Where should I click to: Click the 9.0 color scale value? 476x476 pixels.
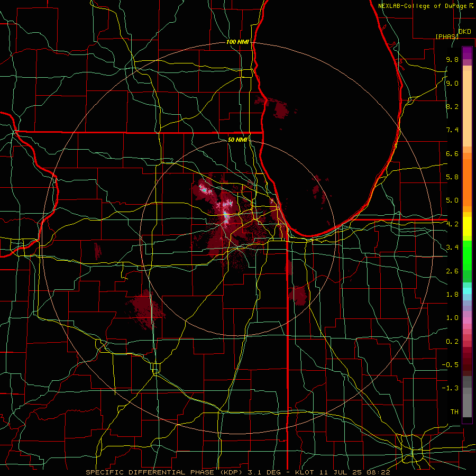tap(452, 84)
